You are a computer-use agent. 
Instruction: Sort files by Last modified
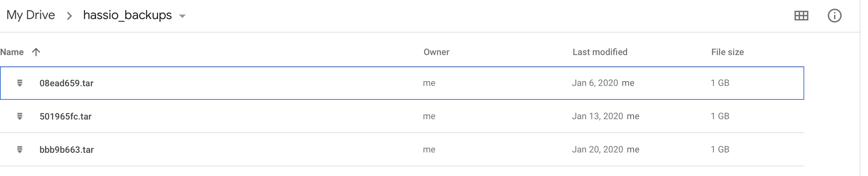600,52
